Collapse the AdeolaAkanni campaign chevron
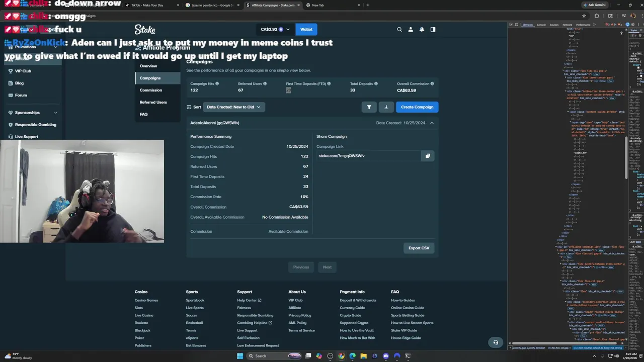The height and width of the screenshot is (362, 644). click(432, 123)
